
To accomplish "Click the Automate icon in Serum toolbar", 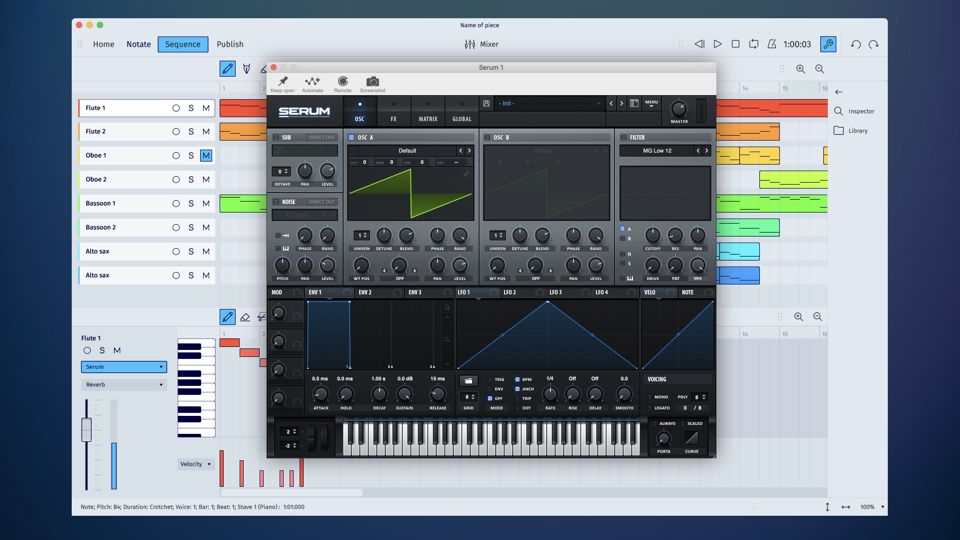I will [312, 81].
